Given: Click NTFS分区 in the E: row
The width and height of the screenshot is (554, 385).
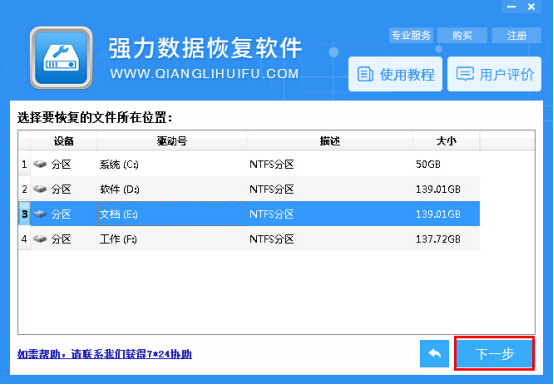Looking at the screenshot, I should coord(271,214).
